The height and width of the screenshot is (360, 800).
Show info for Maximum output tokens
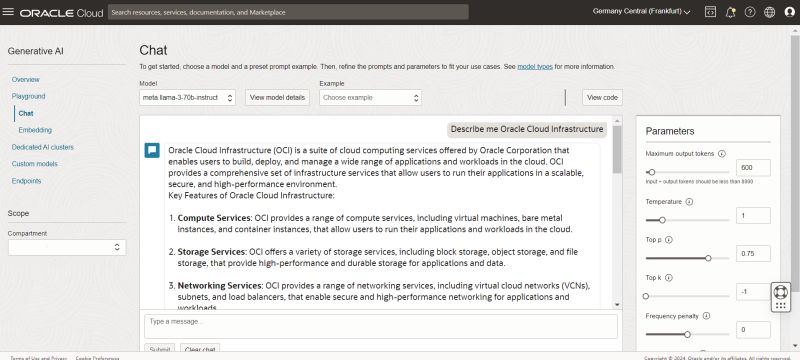coord(722,153)
